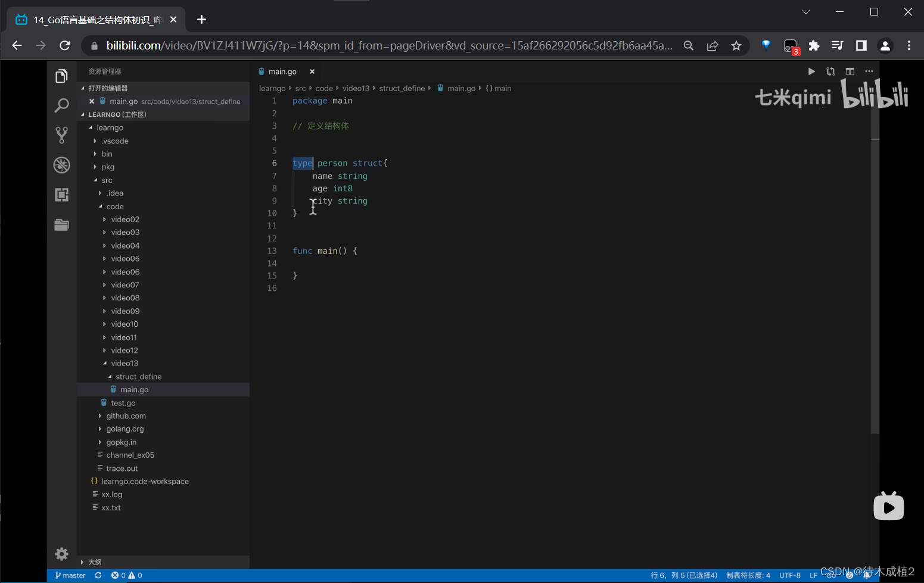Open the browser profile icon
Screen dimensions: 924x583
pyautogui.click(x=885, y=46)
